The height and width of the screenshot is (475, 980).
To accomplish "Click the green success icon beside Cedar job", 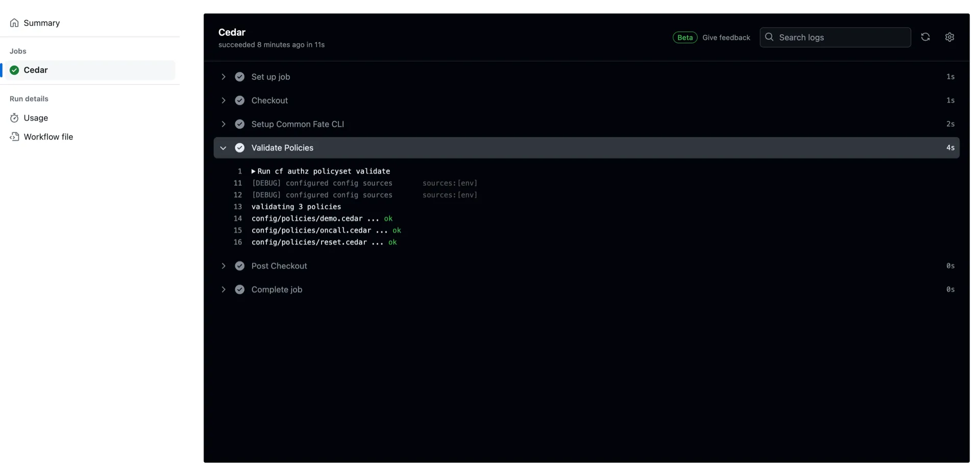I will pos(14,70).
